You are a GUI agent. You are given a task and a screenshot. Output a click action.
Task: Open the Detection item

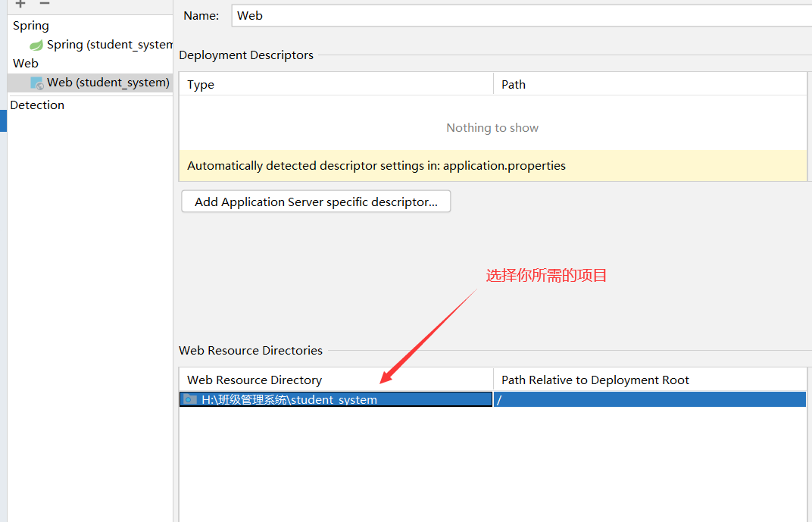[37, 105]
